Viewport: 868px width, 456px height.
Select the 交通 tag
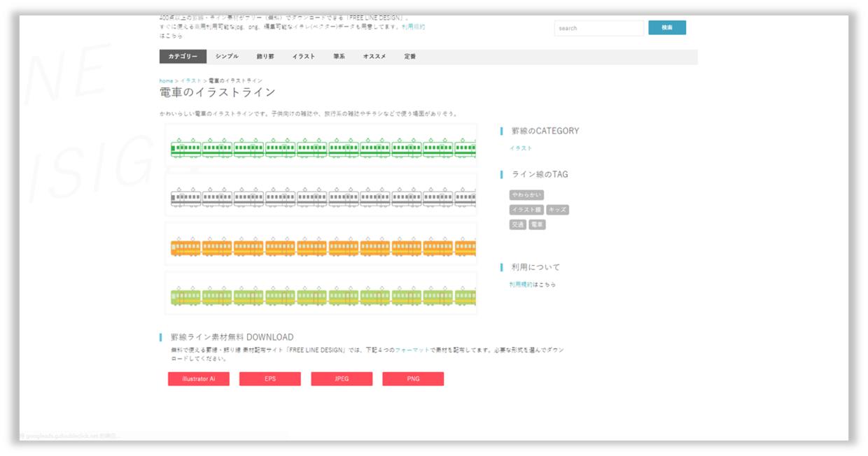[x=517, y=225]
